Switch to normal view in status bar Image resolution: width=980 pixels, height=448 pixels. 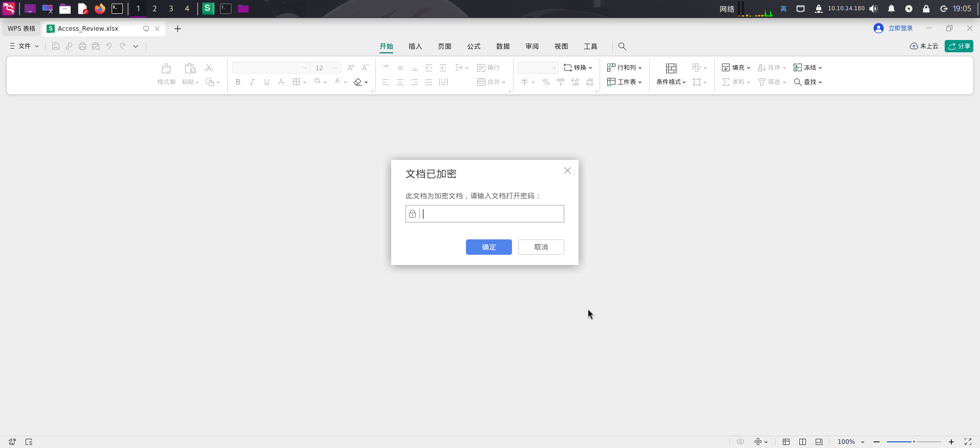pyautogui.click(x=786, y=442)
